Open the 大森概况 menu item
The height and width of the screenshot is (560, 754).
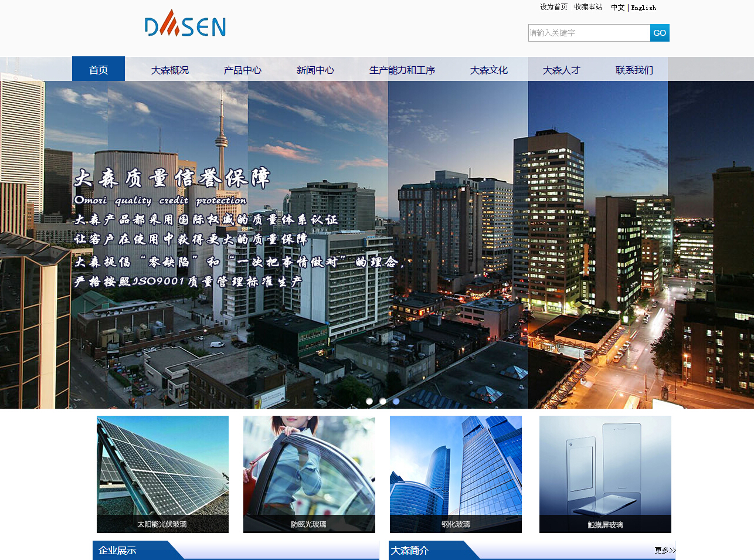(x=170, y=70)
